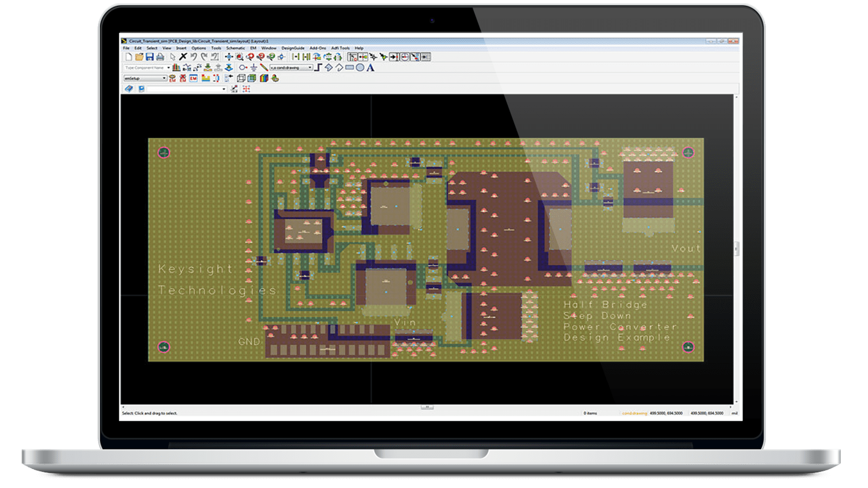Toggle the selection arrow tool
Image resolution: width=868 pixels, height=488 pixels.
click(x=173, y=56)
